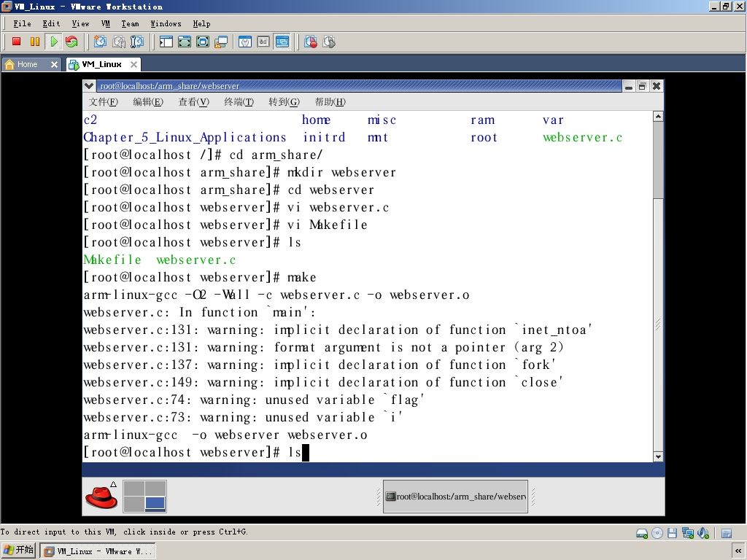Show the appliance view icon

click(x=263, y=42)
